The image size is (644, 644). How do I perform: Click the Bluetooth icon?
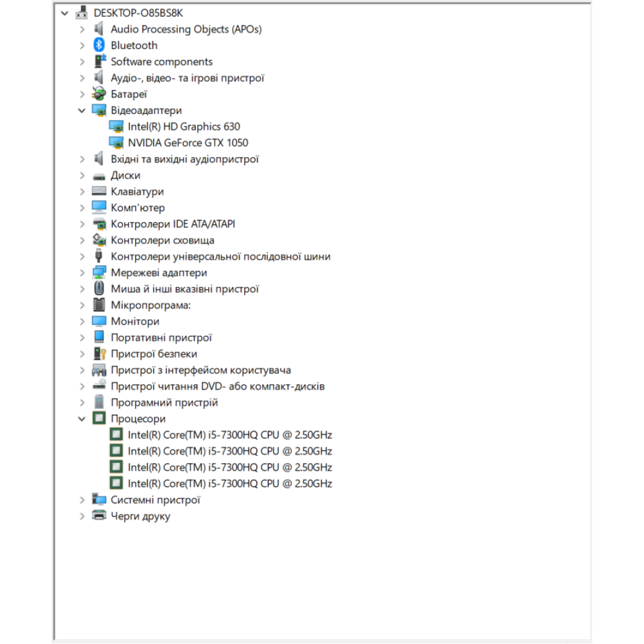(x=99, y=45)
